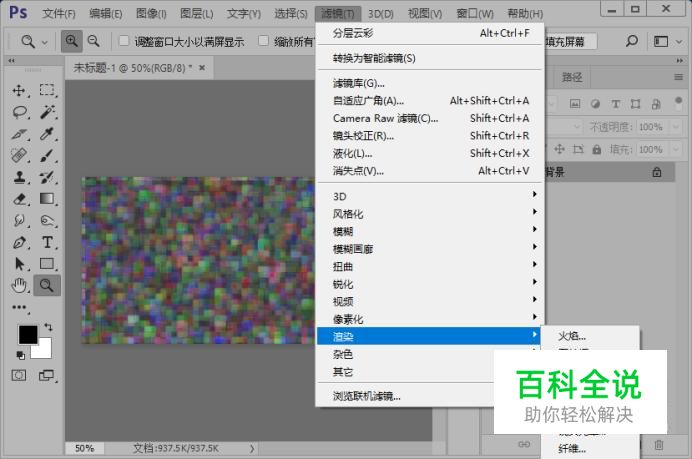Expand the 3D filter submenu
Image resolution: width=692 pixels, height=459 pixels.
(430, 196)
